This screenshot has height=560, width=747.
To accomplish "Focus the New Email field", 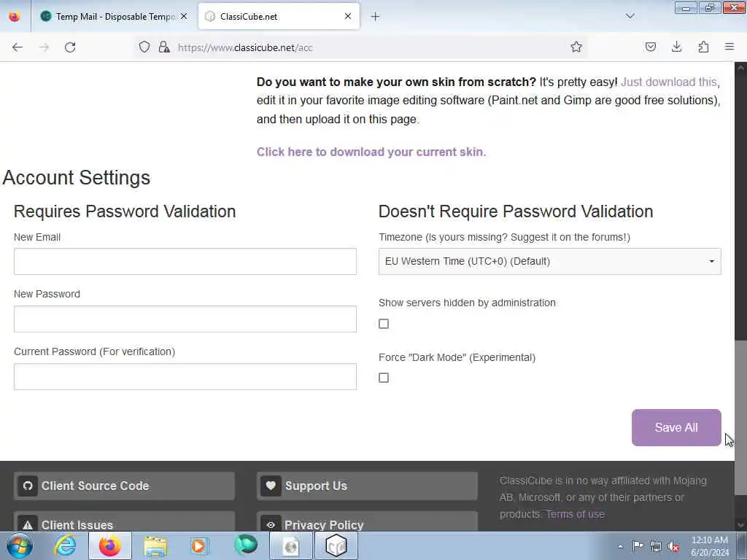I will tap(185, 262).
